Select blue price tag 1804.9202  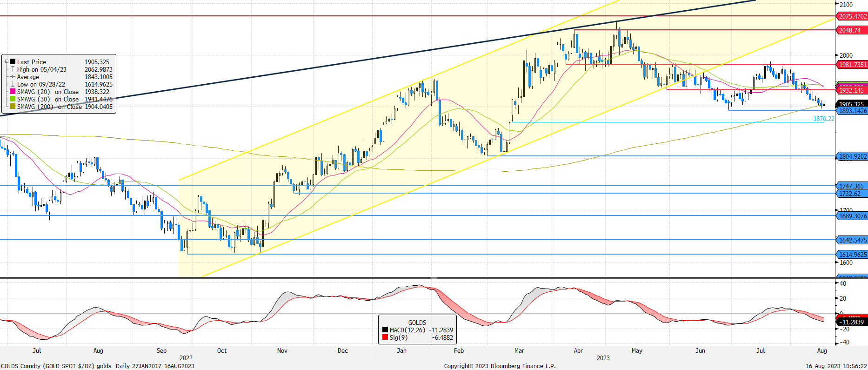tap(852, 156)
